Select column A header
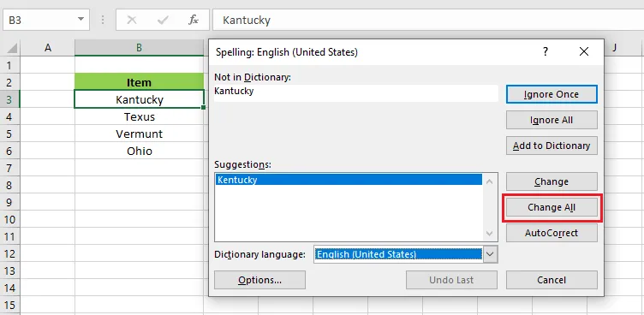Image resolution: width=644 pixels, height=315 pixels. [48, 48]
